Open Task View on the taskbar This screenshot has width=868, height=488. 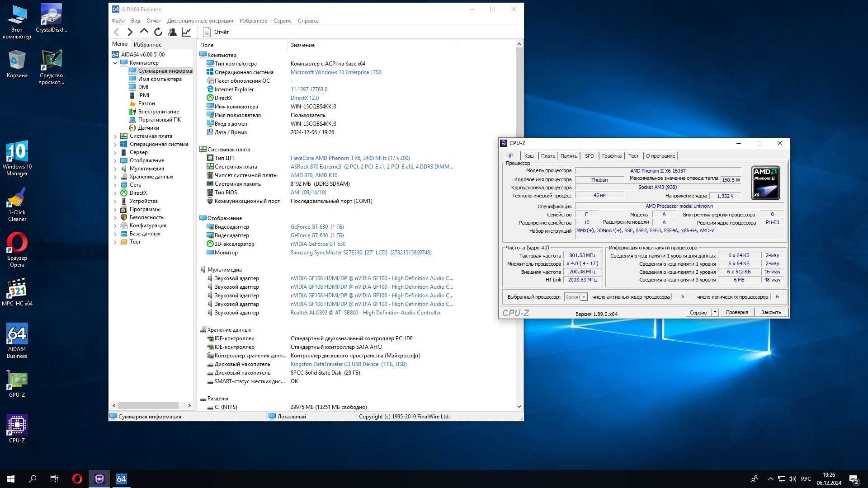coord(54,479)
